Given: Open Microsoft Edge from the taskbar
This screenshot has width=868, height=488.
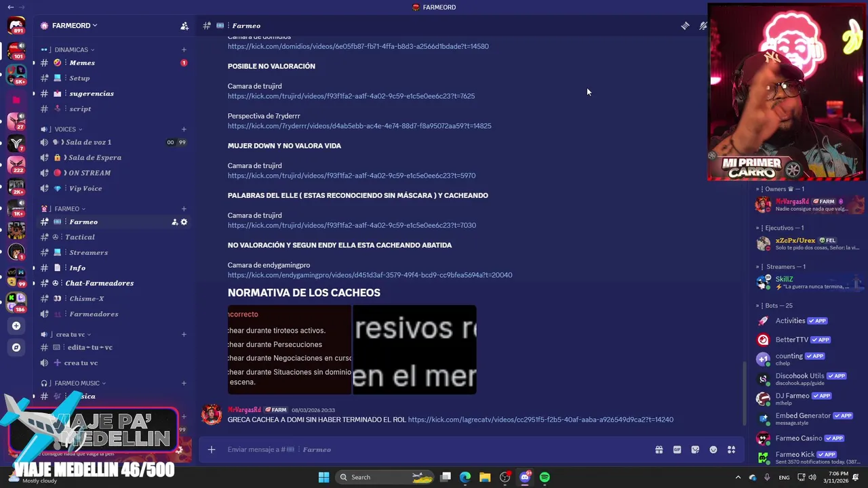Looking at the screenshot, I should pyautogui.click(x=465, y=477).
